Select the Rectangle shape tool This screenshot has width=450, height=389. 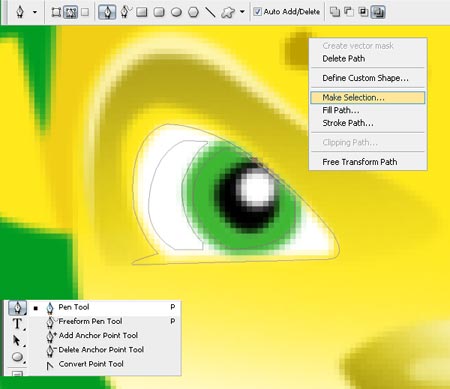point(142,12)
